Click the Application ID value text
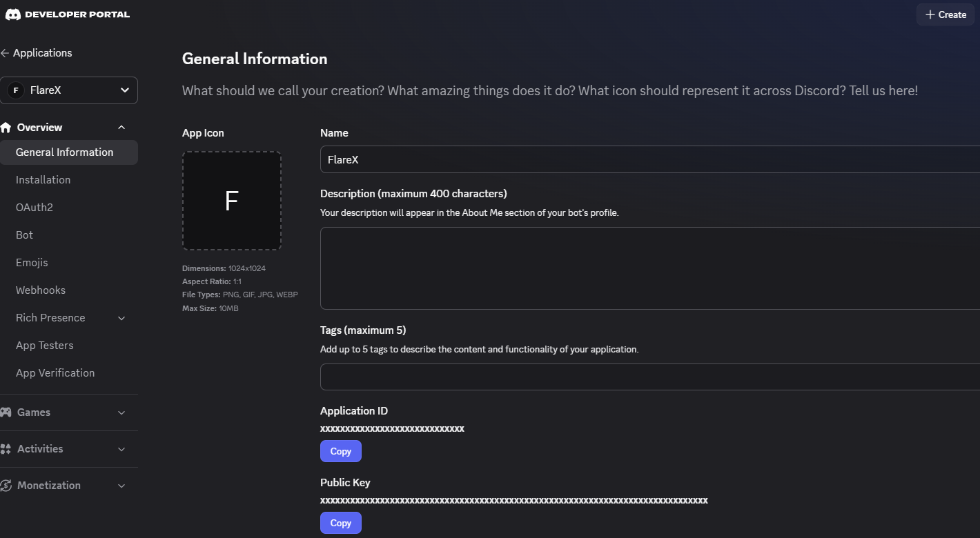This screenshot has height=538, width=980. click(392, 429)
